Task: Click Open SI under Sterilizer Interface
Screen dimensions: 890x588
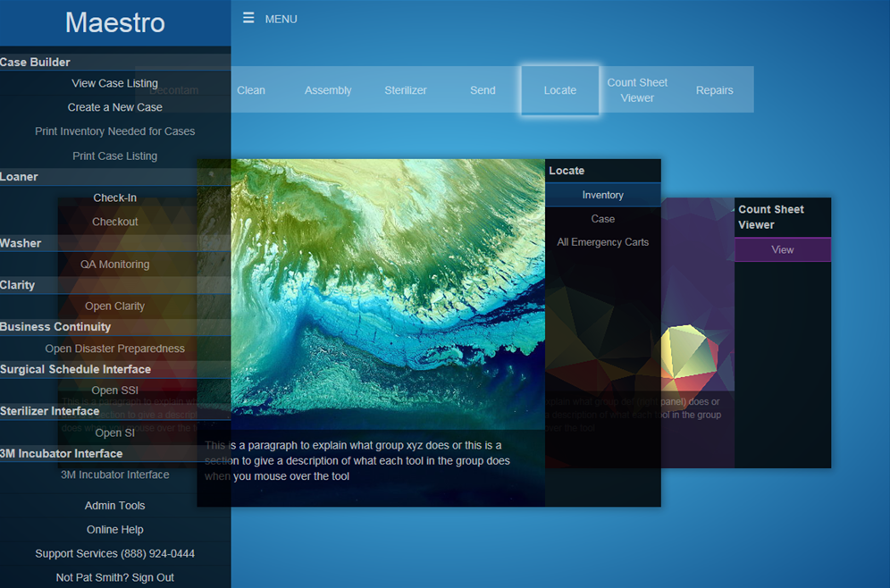Action: pos(114,433)
